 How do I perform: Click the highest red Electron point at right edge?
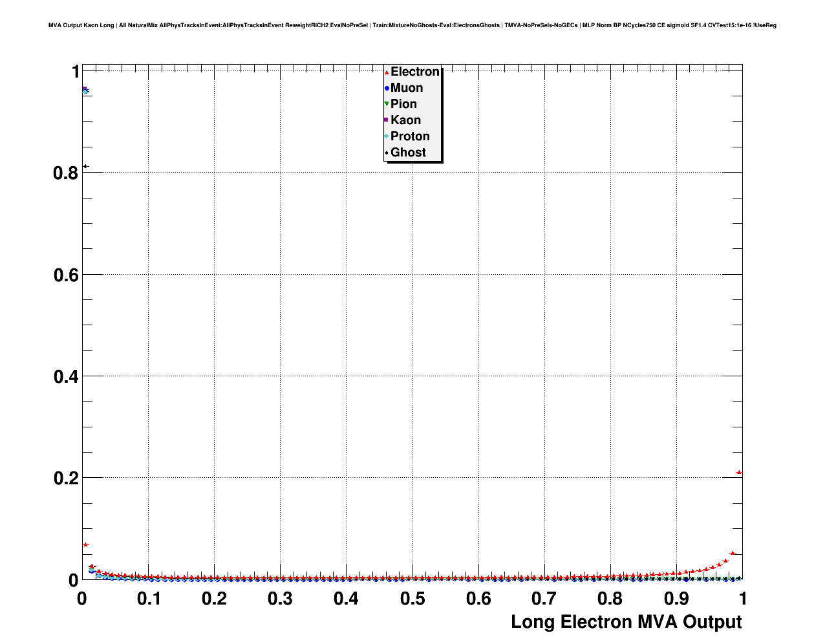(739, 473)
